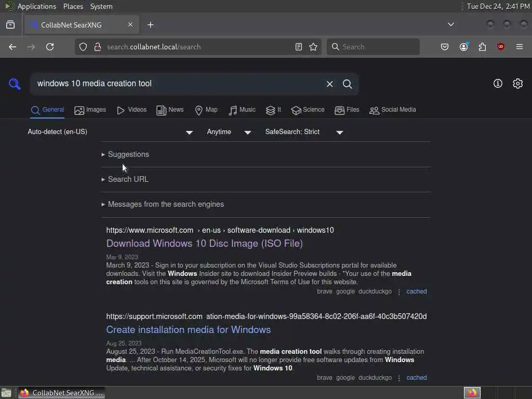Image resolution: width=532 pixels, height=399 pixels.
Task: Focus the SearXNG query input field
Action: tap(178, 84)
